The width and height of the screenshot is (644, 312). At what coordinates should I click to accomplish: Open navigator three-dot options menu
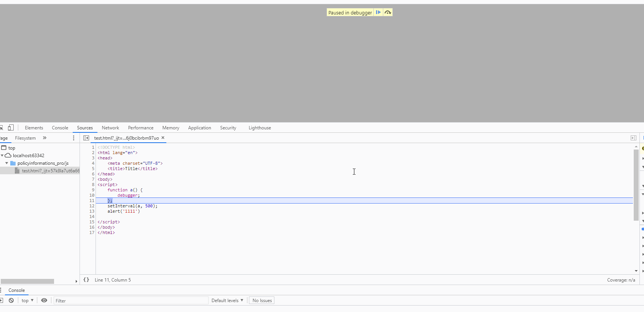click(73, 138)
